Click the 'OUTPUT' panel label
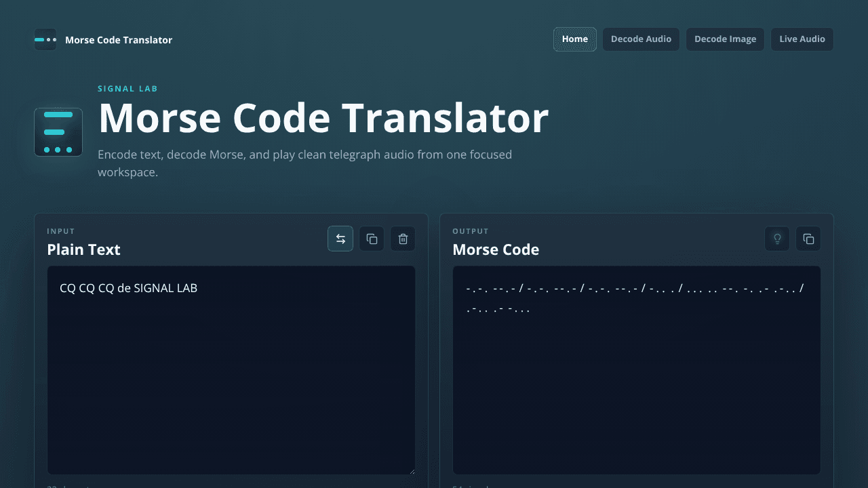The image size is (868, 488). click(471, 231)
